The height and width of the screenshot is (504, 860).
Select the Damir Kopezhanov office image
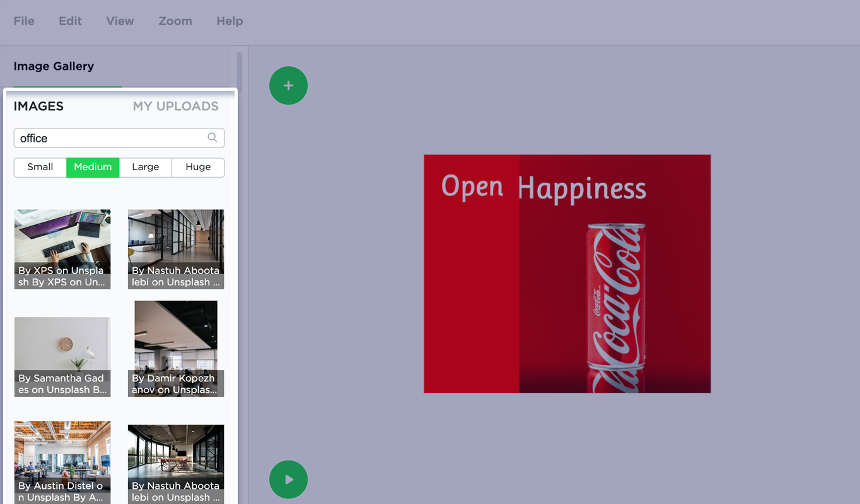point(176,348)
